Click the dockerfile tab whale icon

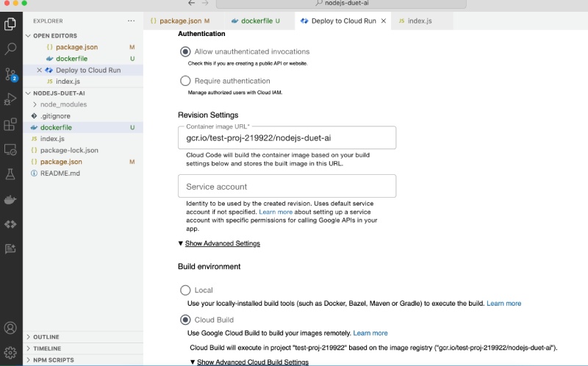[x=234, y=21]
